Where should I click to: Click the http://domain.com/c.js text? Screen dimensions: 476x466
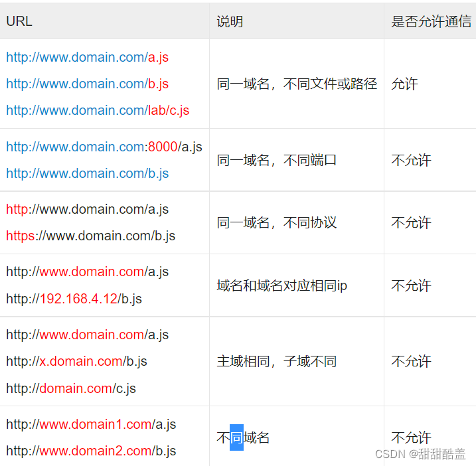71,388
